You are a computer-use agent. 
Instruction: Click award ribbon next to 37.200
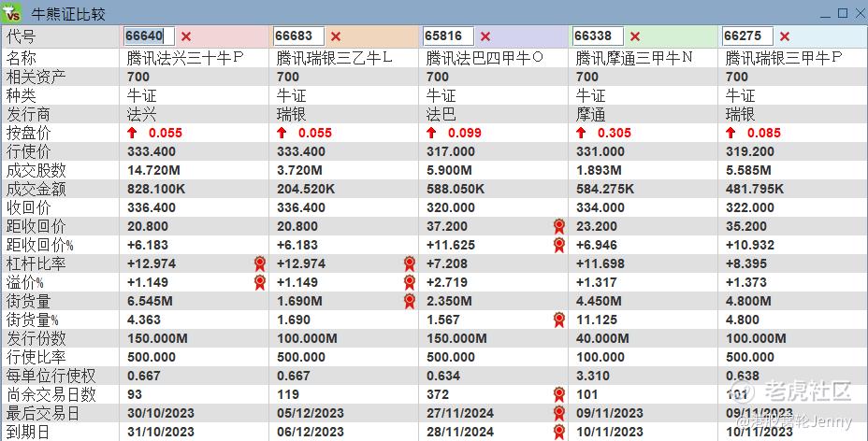(x=559, y=226)
